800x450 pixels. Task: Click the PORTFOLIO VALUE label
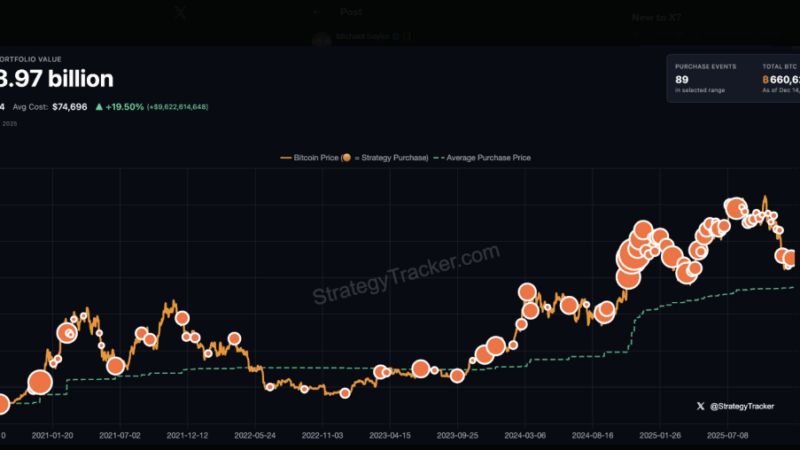coord(31,59)
